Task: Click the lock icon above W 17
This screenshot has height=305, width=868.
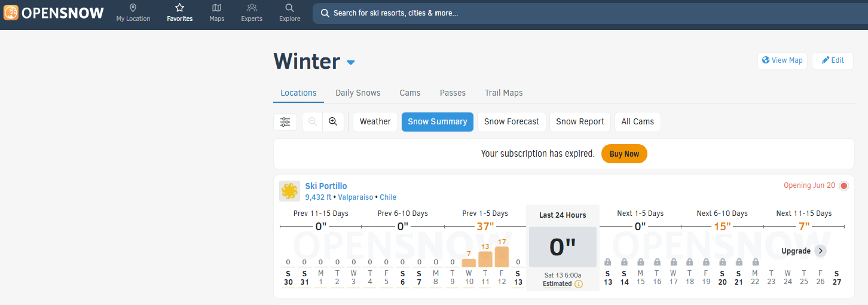Action: [x=674, y=262]
